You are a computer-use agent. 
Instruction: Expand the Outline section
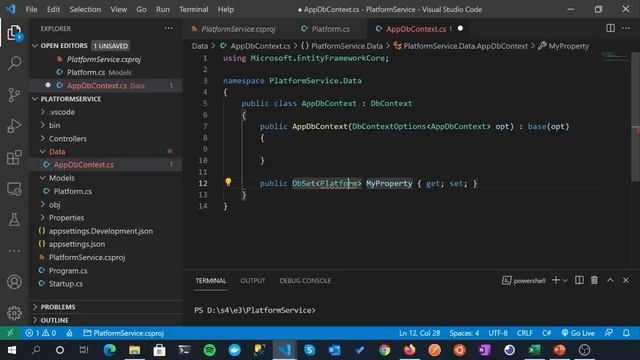(x=54, y=320)
